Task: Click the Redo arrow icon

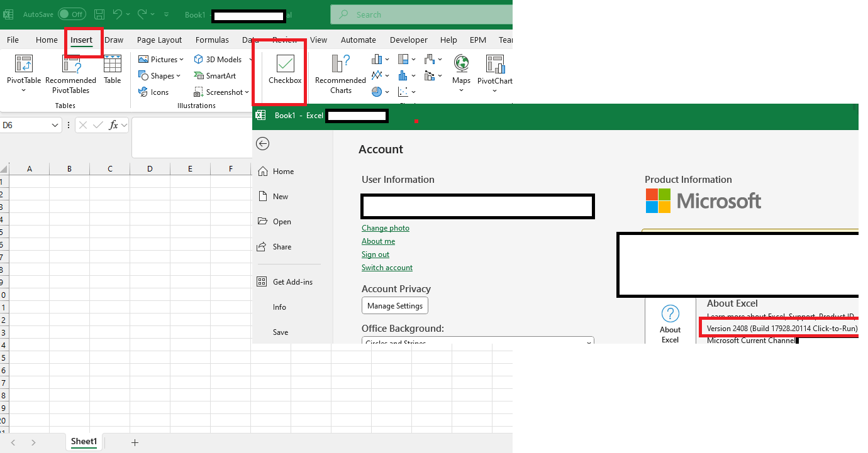Action: 142,14
